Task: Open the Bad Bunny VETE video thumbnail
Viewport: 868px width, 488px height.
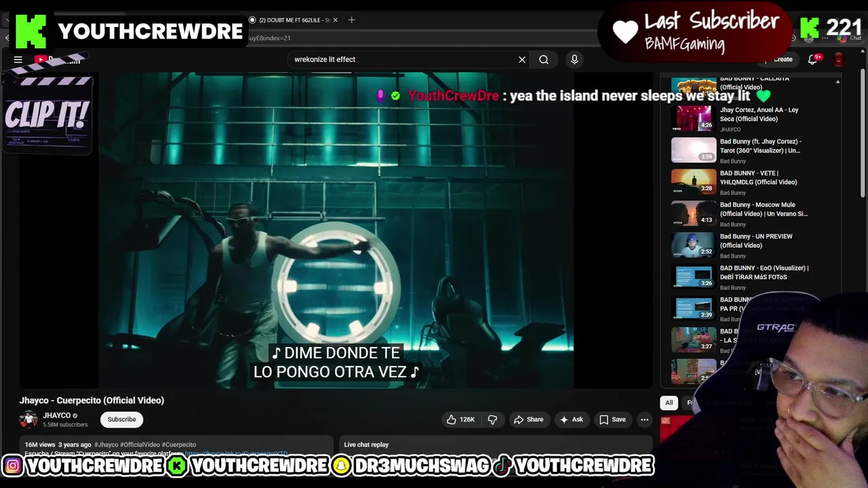Action: pyautogui.click(x=694, y=182)
